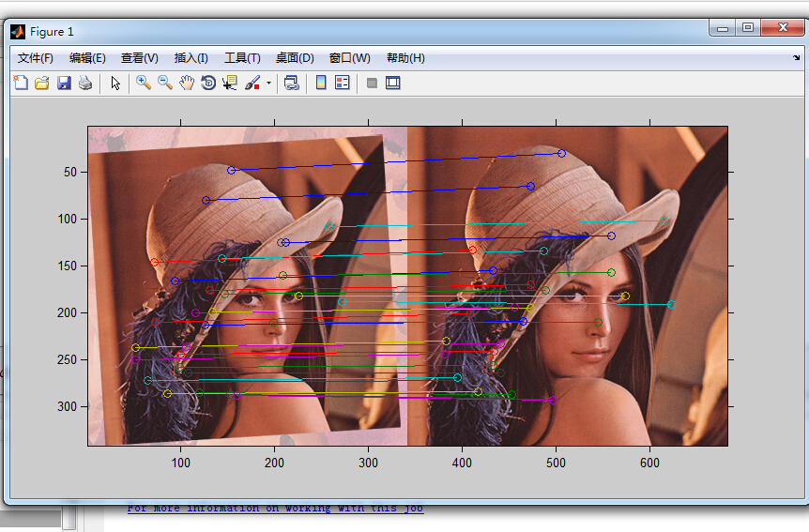Click the dock figure arrow icon

click(796, 58)
